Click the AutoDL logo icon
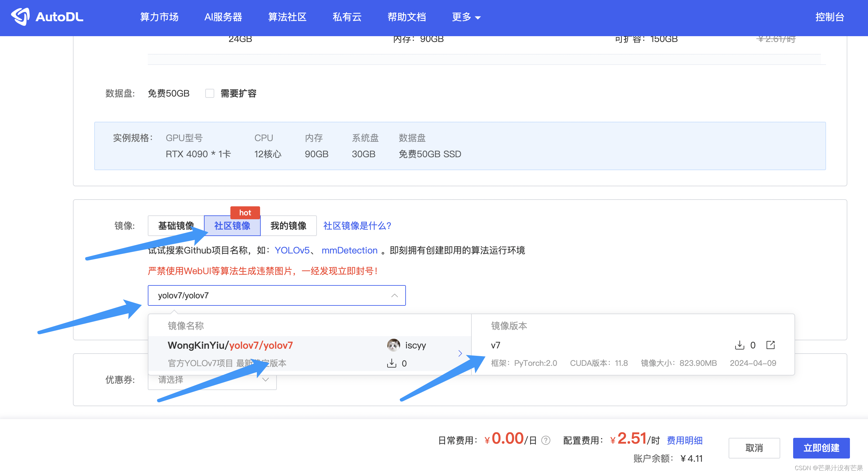 (20, 16)
